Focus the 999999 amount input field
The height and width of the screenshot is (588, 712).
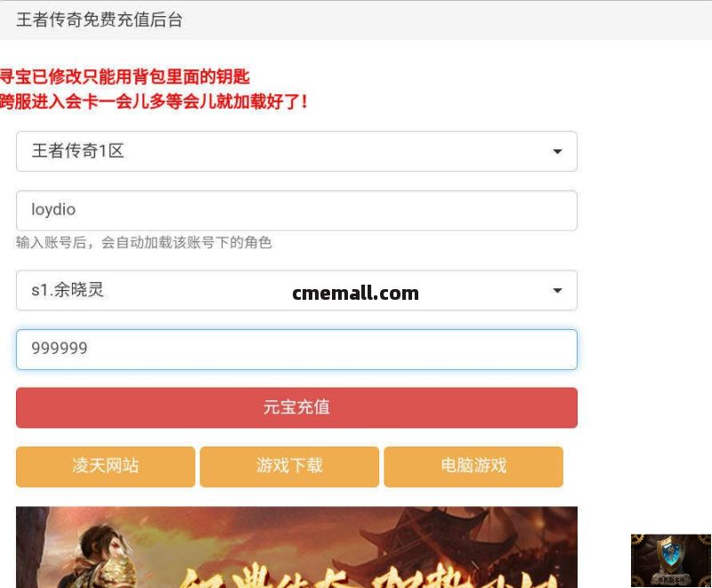[296, 350]
